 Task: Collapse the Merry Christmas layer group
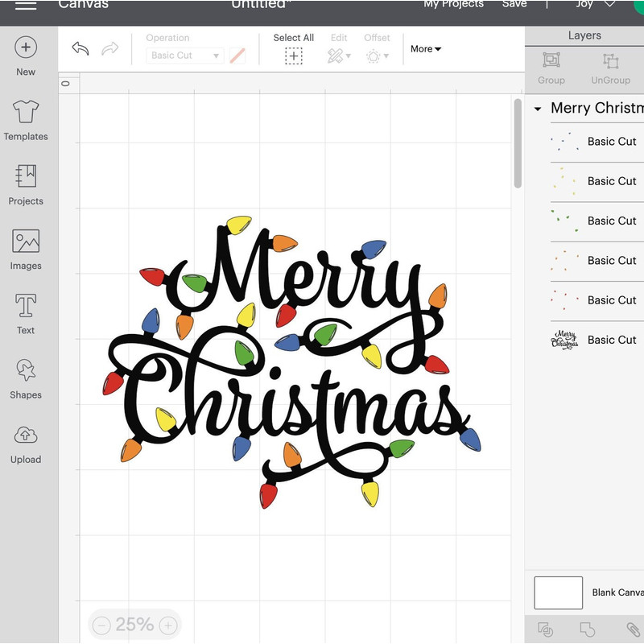point(537,107)
